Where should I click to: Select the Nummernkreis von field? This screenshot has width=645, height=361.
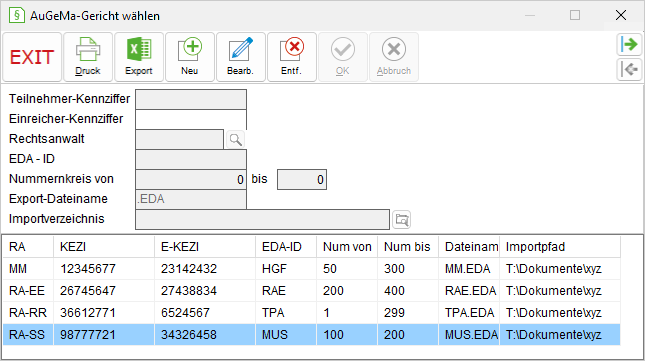[191, 179]
